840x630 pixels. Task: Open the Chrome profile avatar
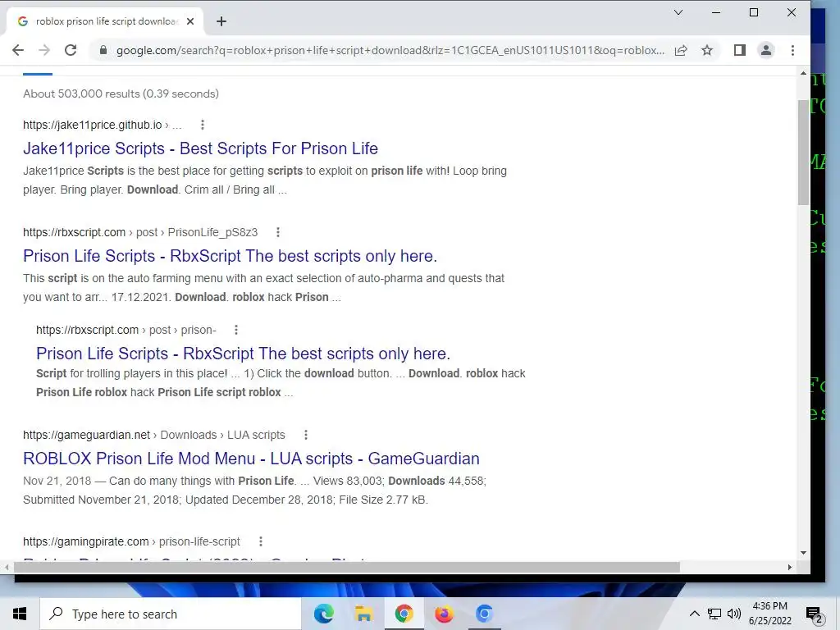[766, 50]
